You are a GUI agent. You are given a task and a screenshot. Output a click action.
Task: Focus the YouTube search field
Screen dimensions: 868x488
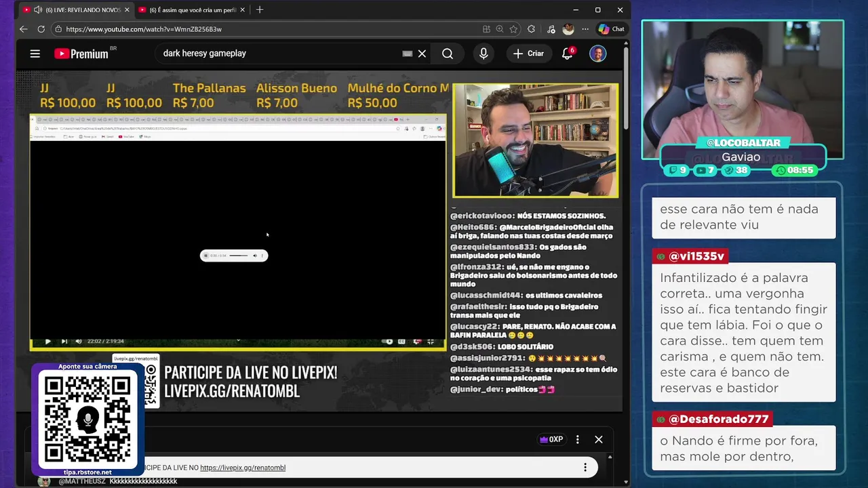click(278, 54)
